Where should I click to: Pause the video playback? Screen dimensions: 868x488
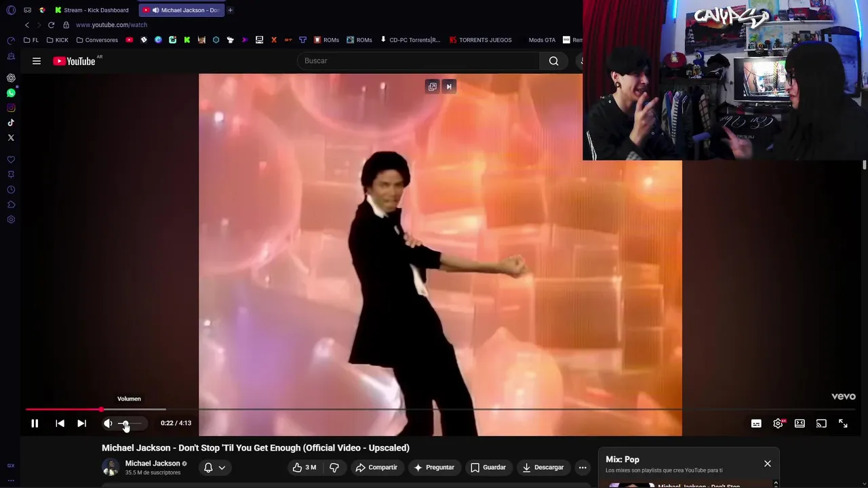pyautogui.click(x=35, y=424)
